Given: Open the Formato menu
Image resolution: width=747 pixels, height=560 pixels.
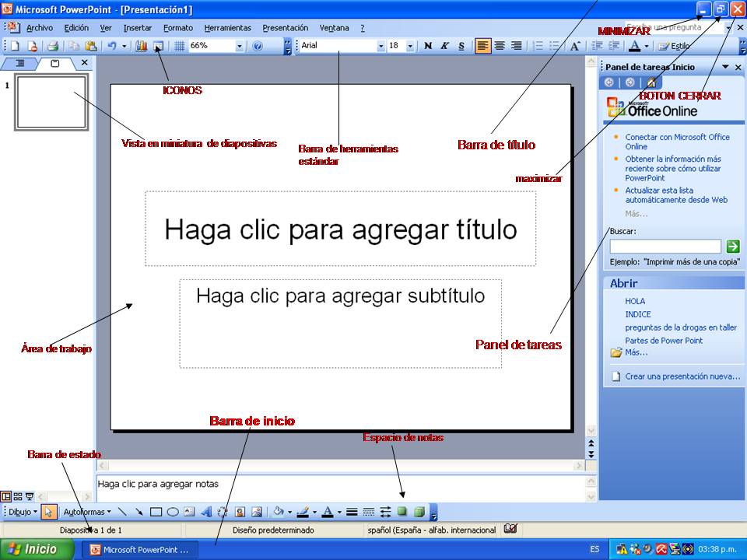Looking at the screenshot, I should point(178,27).
